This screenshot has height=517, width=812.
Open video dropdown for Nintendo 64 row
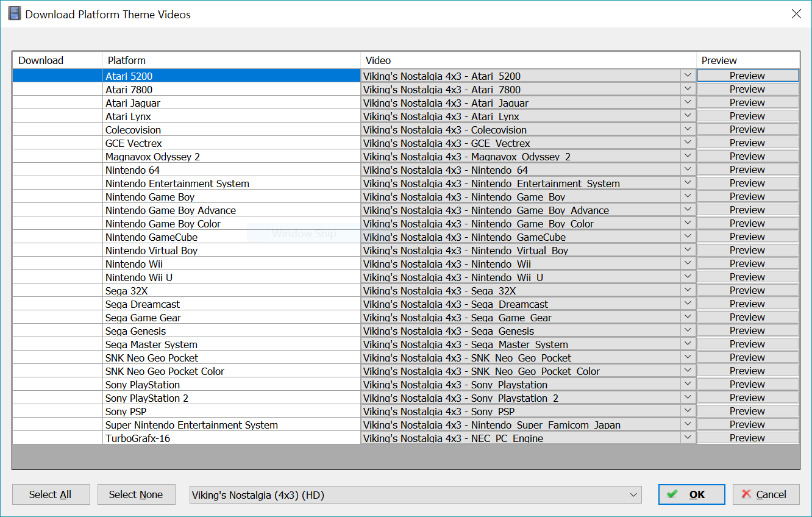click(688, 169)
